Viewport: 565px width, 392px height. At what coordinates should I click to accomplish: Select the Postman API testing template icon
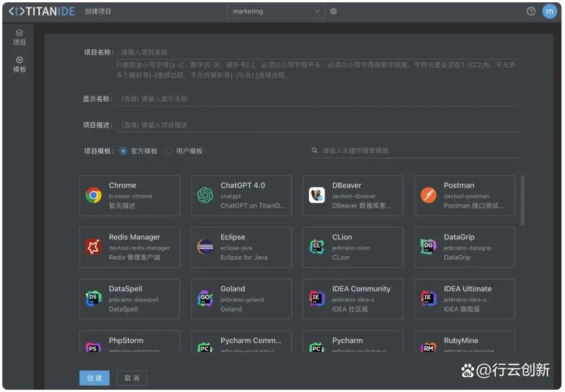428,195
